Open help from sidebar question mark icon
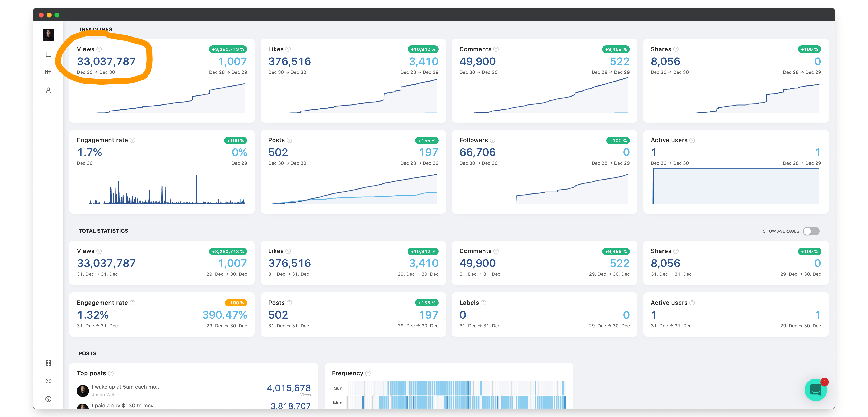The height and width of the screenshot is (417, 868). (x=48, y=399)
